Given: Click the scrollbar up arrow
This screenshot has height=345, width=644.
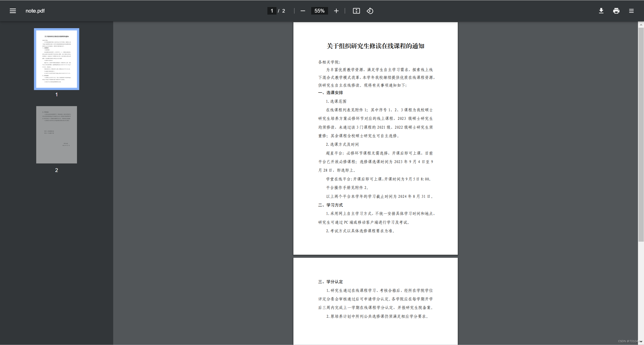Looking at the screenshot, I should (641, 25).
